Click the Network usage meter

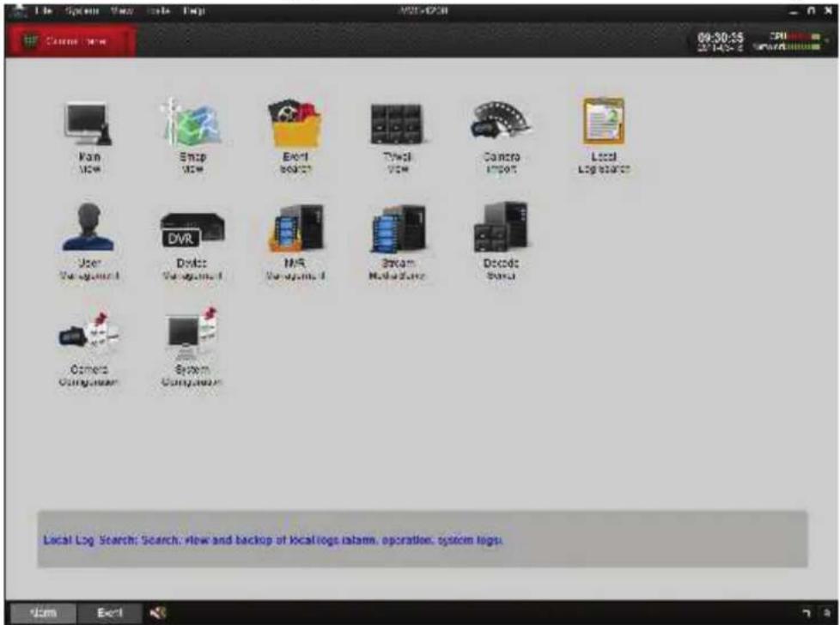(787, 46)
